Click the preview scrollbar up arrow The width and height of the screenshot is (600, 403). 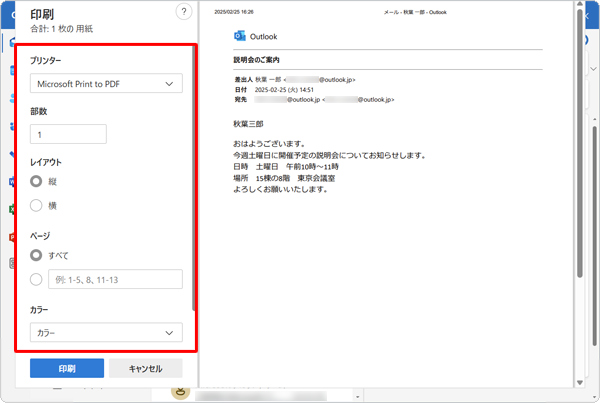pyautogui.click(x=580, y=4)
